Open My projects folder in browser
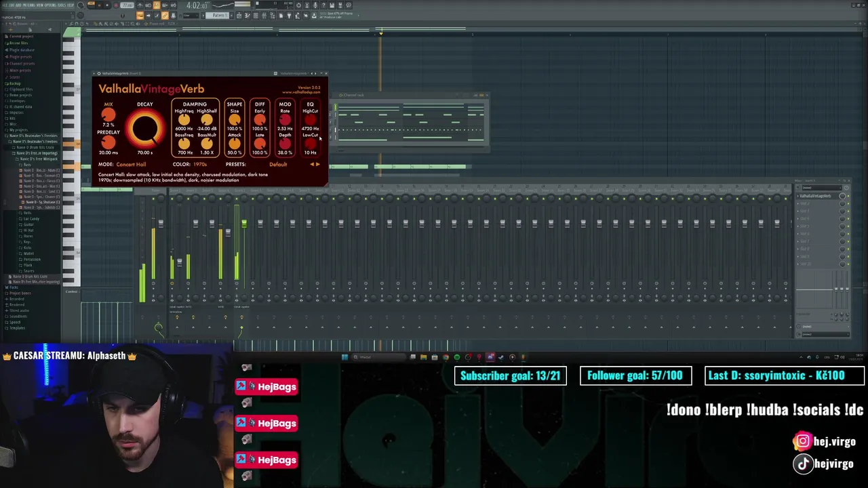Viewport: 868px width, 488px height. click(18, 129)
